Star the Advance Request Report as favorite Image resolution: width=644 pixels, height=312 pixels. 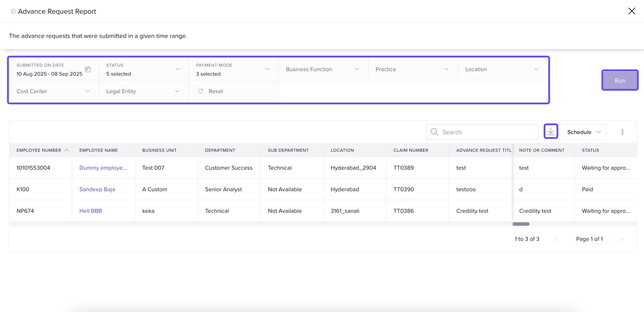coord(13,11)
